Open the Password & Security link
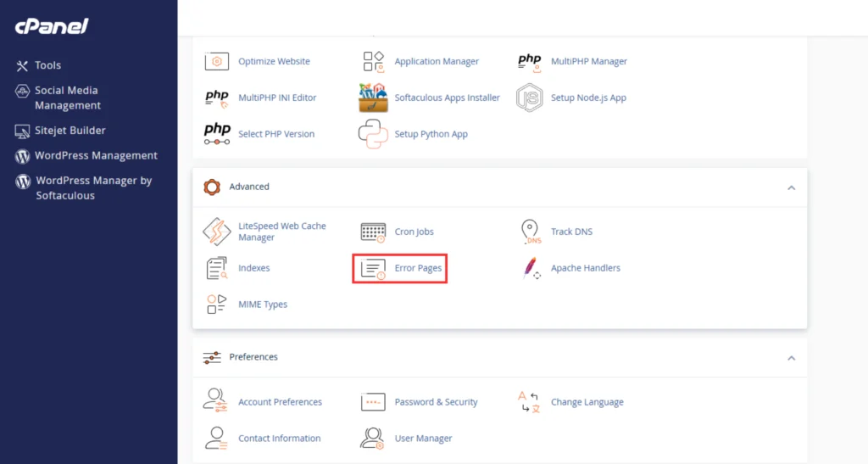868x464 pixels. (436, 402)
